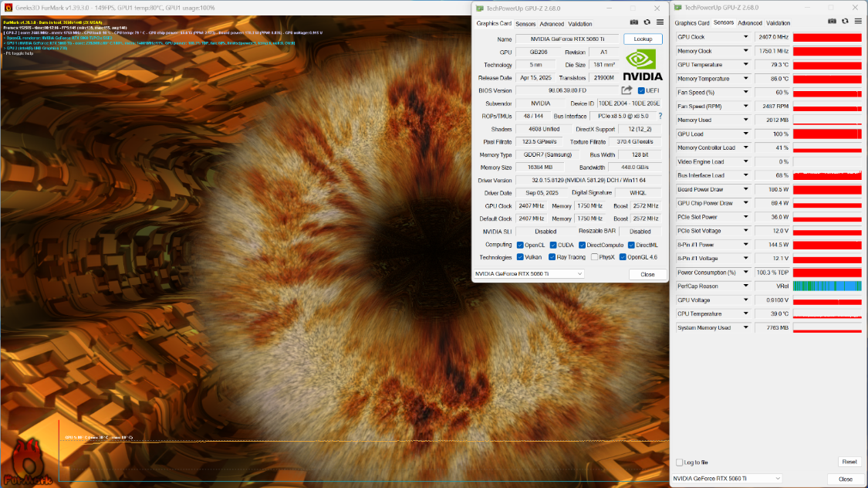The width and height of the screenshot is (868, 488).
Task: Toggle the DirectCompute checkbox
Action: 582,245
